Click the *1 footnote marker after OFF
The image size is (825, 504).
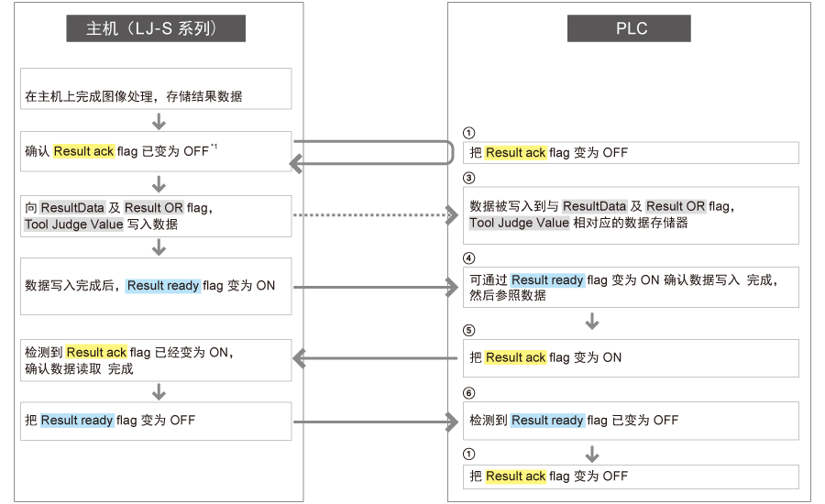click(x=214, y=148)
